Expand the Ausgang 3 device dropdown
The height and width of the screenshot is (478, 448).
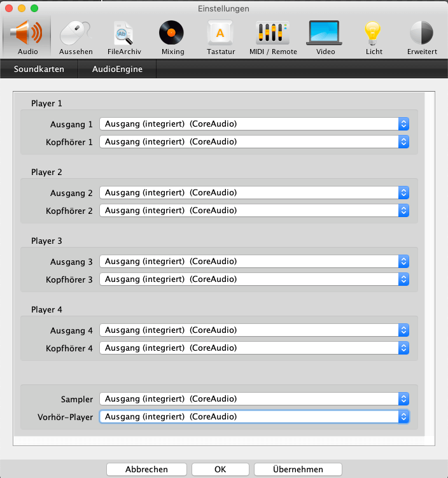tap(254, 262)
